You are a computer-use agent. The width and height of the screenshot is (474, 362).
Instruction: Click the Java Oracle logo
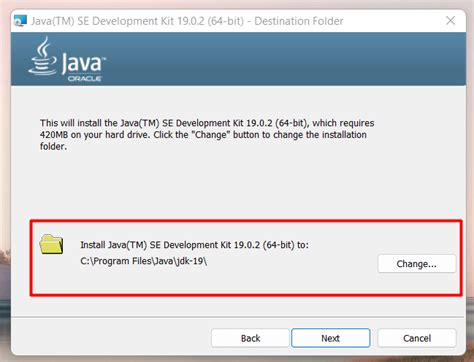(67, 60)
